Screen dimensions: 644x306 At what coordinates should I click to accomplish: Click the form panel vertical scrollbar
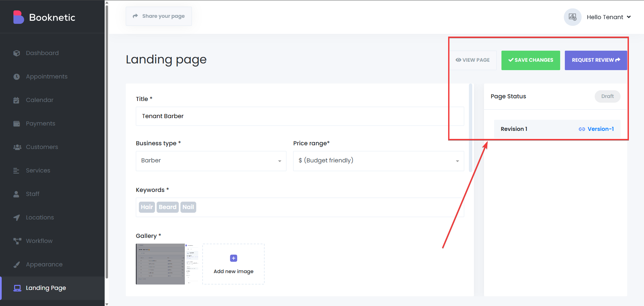pyautogui.click(x=471, y=127)
